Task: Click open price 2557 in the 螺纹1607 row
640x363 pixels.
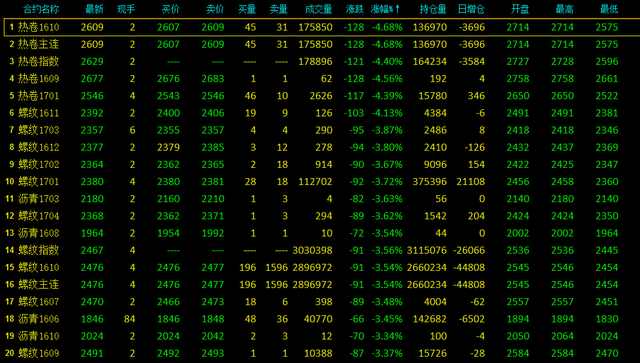Action: tap(518, 301)
